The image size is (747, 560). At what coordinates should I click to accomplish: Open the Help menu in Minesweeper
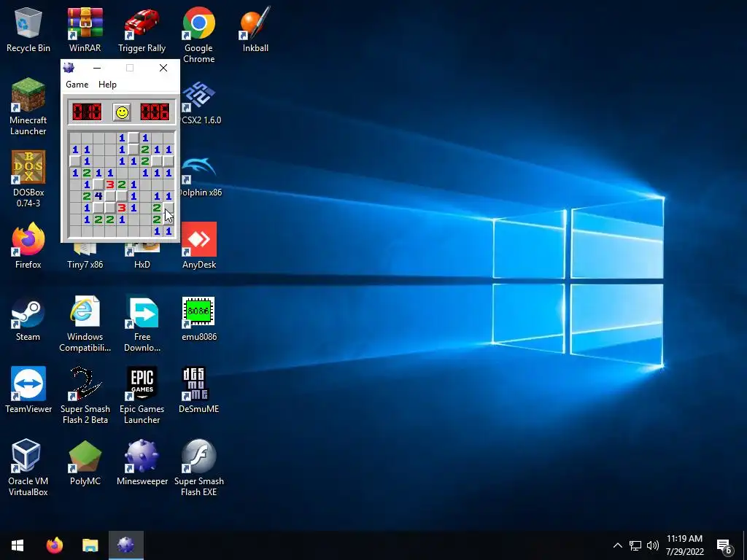coord(107,85)
